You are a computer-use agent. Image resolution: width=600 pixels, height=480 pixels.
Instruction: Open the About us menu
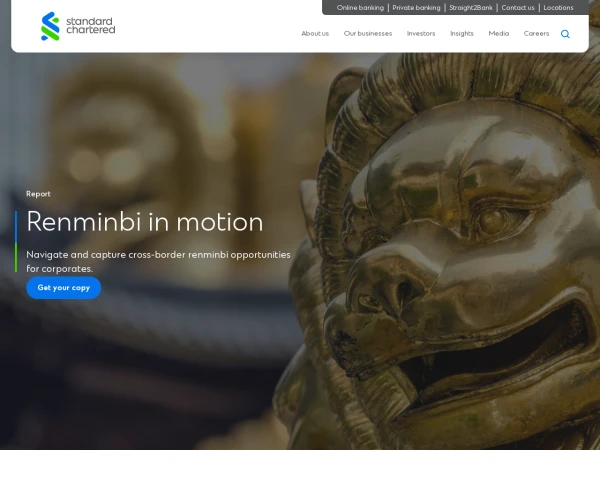[x=315, y=34]
